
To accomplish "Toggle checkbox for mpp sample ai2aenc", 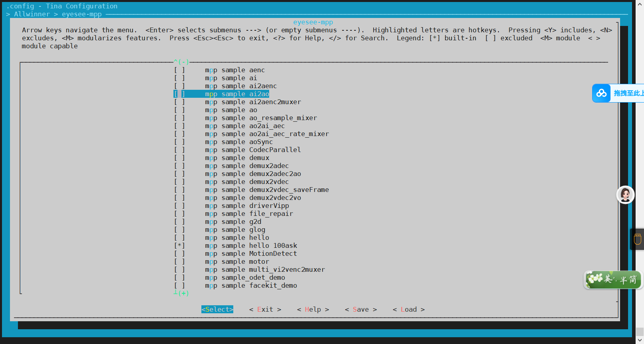I will pyautogui.click(x=179, y=86).
